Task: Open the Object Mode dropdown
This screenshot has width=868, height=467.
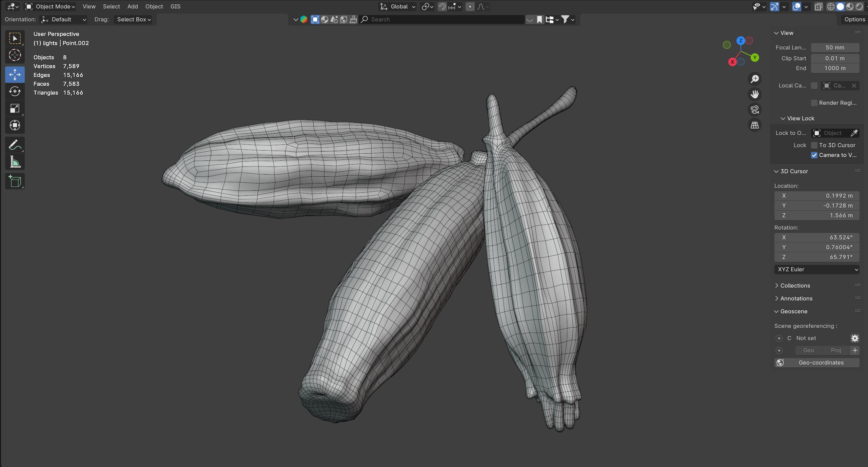Action: pos(51,6)
